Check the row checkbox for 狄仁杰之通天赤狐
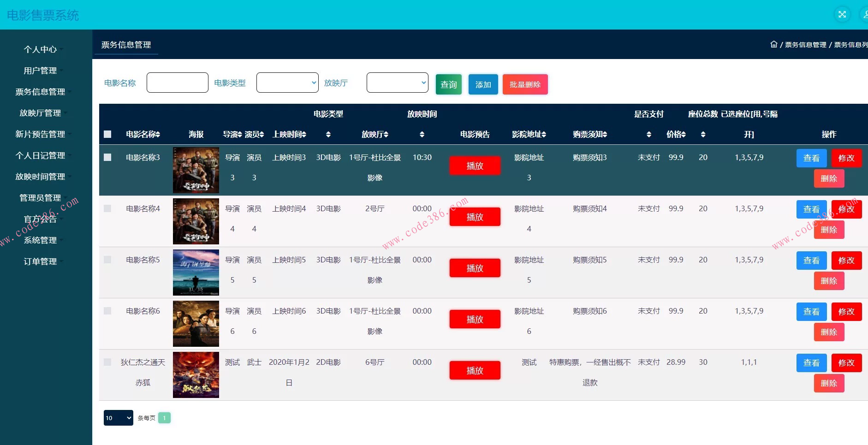This screenshot has width=868, height=445. point(108,362)
